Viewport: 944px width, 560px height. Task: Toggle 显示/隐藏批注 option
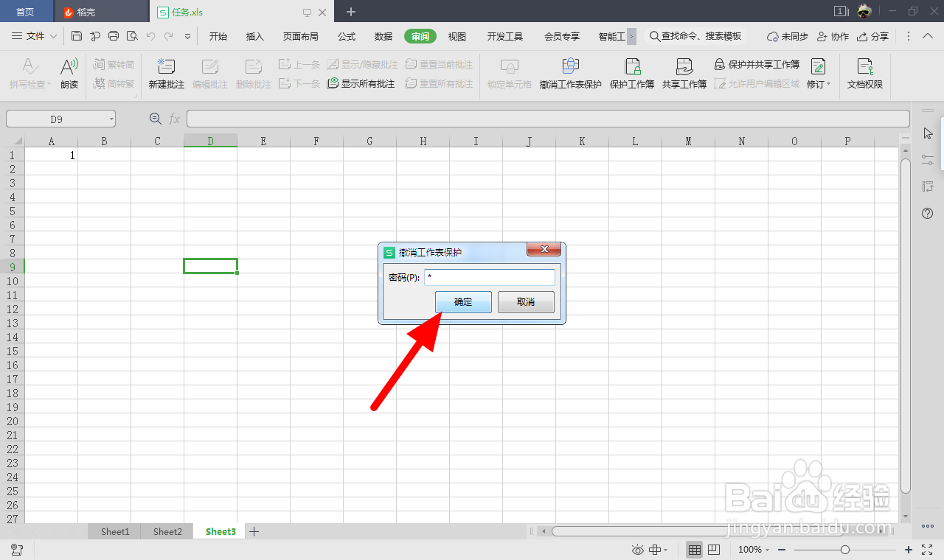pos(363,65)
